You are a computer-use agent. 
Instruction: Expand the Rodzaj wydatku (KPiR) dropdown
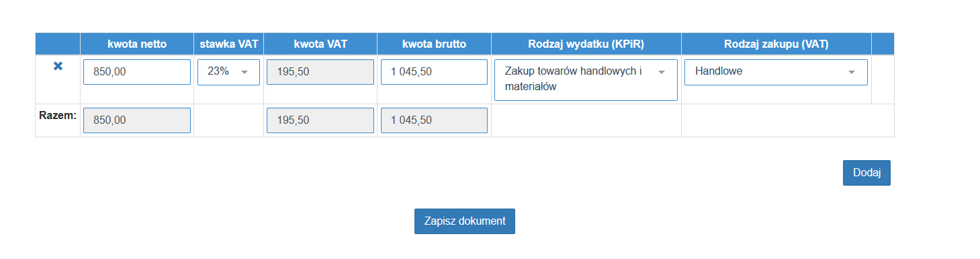586,80
